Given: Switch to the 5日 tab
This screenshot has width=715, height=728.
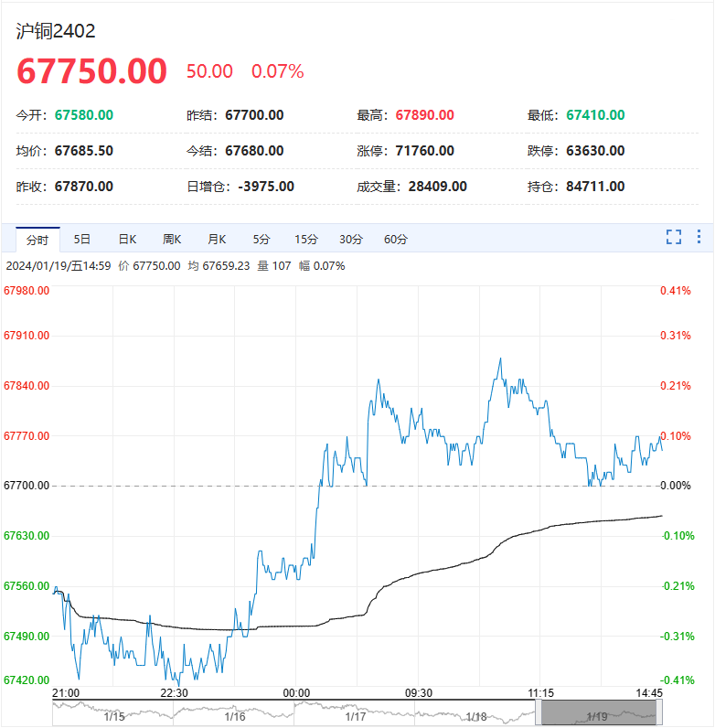Looking at the screenshot, I should [x=82, y=239].
